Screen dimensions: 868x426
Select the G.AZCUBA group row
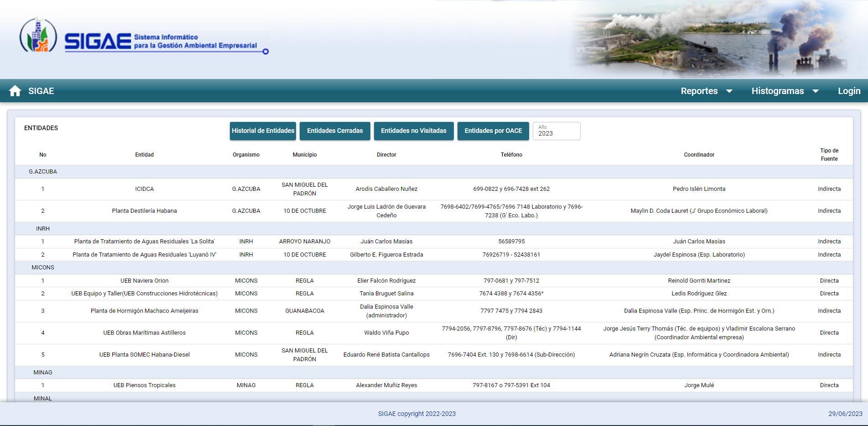434,172
